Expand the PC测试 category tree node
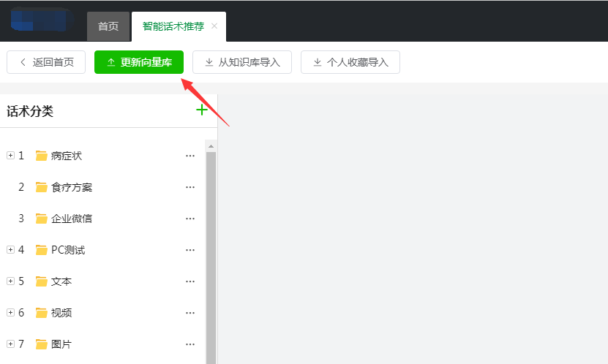 coord(10,250)
